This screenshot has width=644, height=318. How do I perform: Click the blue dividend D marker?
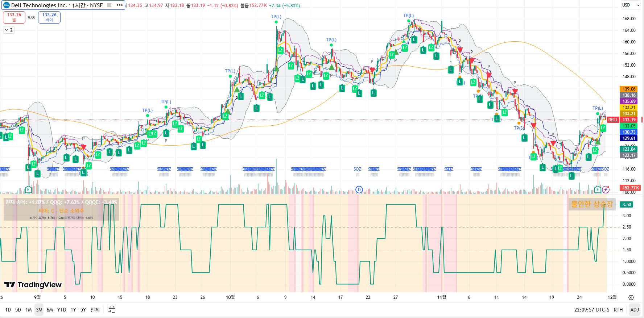coord(359,189)
